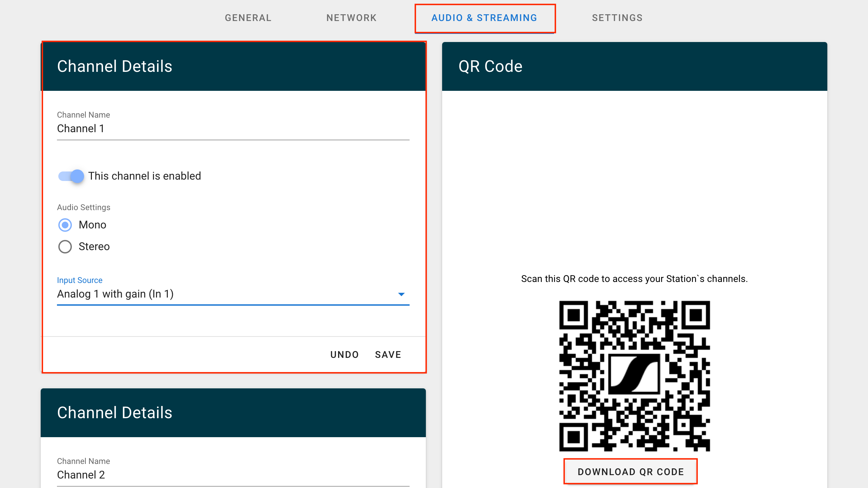Click UNDO in Channel 1 details

tap(344, 354)
